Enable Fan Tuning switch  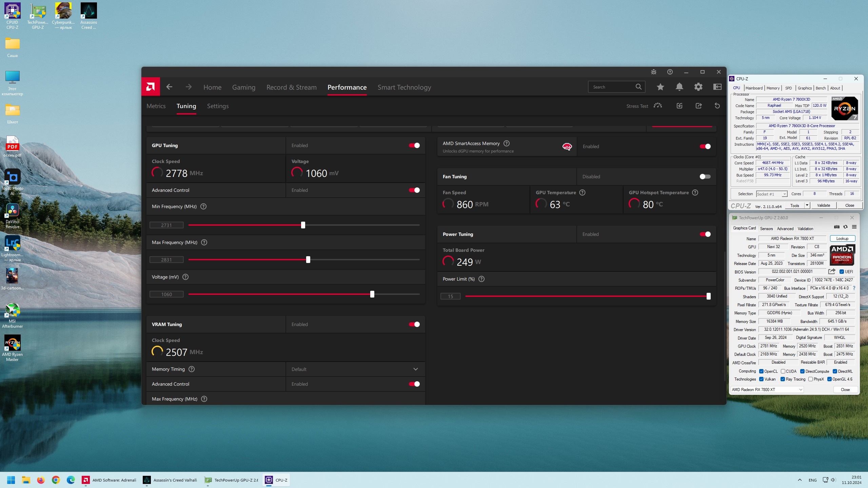(705, 177)
